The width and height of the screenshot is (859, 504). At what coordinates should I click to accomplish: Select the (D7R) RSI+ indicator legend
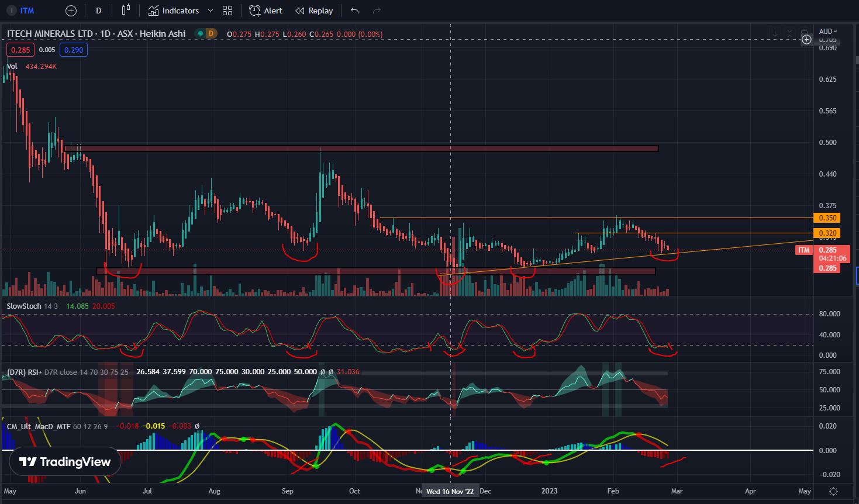click(x=25, y=371)
